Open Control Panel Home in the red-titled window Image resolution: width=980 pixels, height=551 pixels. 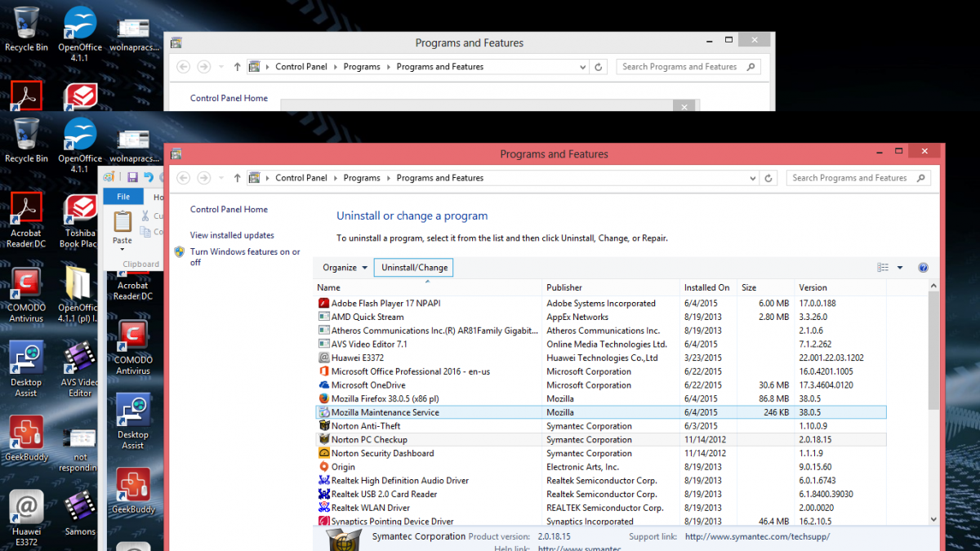tap(229, 210)
